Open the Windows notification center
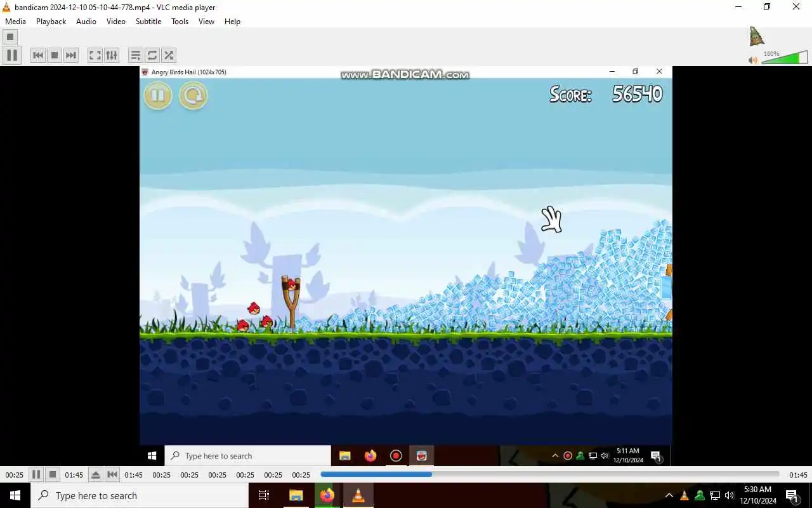The width and height of the screenshot is (812, 508). (792, 495)
